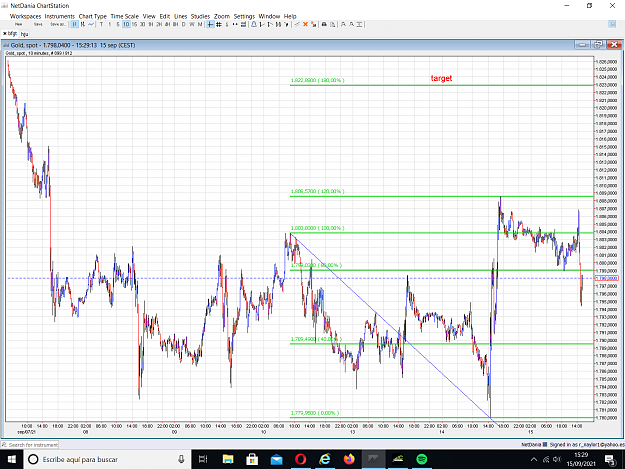Open the Workspaces menu
625x469 pixels.
click(x=26, y=16)
